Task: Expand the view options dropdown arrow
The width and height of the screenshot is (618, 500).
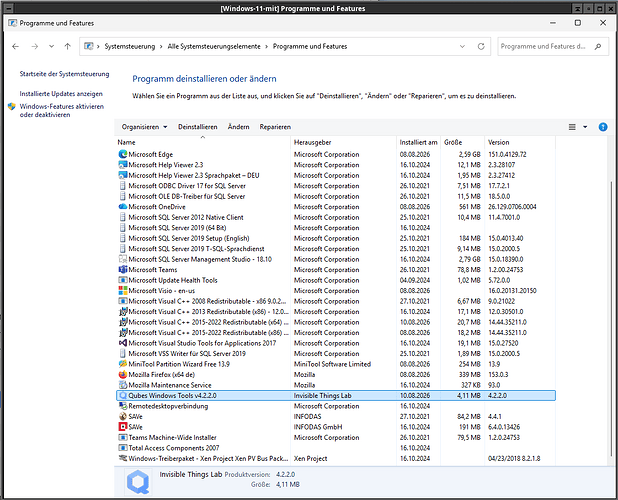Action: pyautogui.click(x=585, y=127)
